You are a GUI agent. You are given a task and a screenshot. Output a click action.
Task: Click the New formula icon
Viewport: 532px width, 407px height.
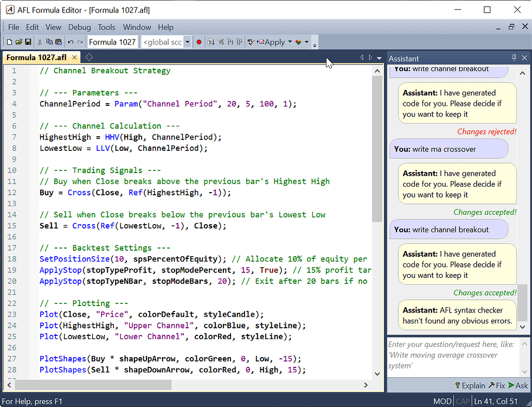coord(9,42)
